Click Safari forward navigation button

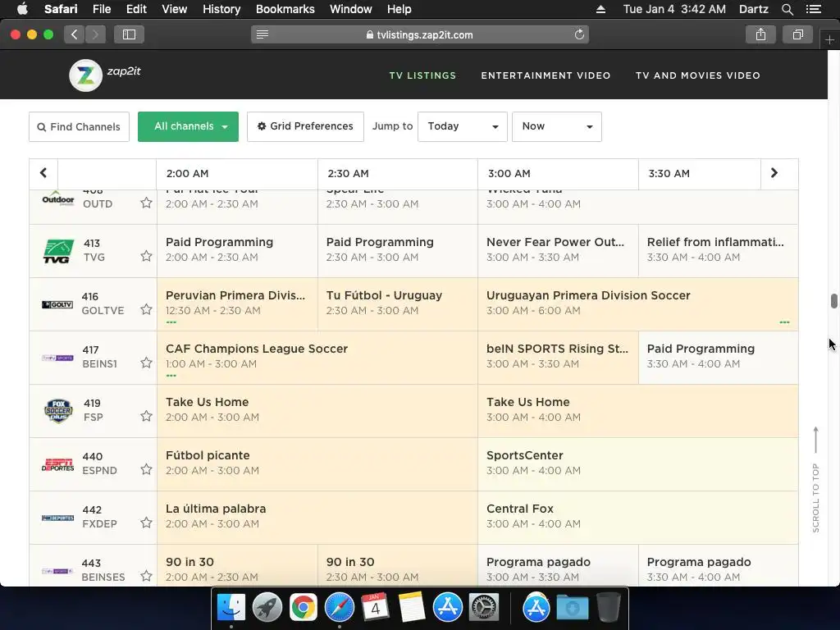click(95, 34)
